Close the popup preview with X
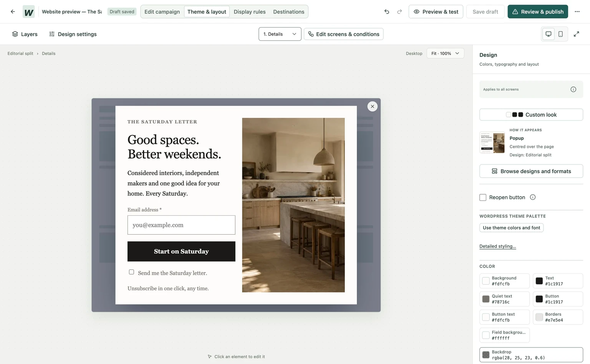This screenshot has height=364, width=590. pyautogui.click(x=372, y=106)
